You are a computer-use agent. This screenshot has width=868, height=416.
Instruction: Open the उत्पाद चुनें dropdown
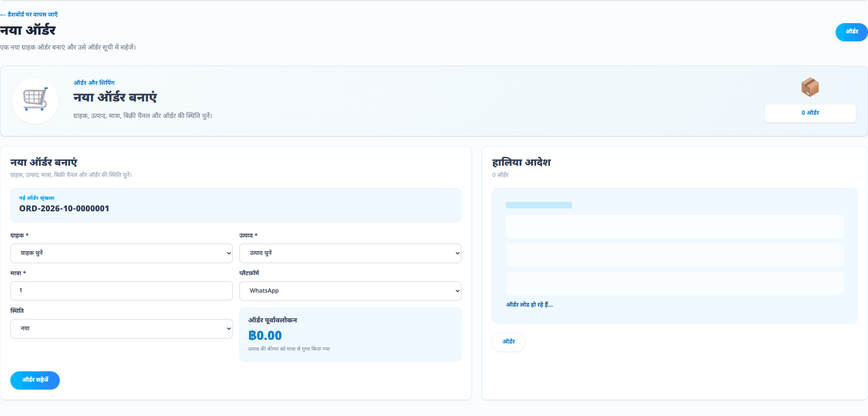click(350, 253)
